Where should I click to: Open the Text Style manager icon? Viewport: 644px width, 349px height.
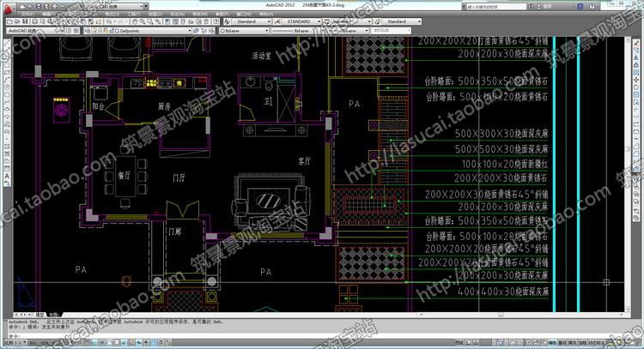tap(227, 21)
